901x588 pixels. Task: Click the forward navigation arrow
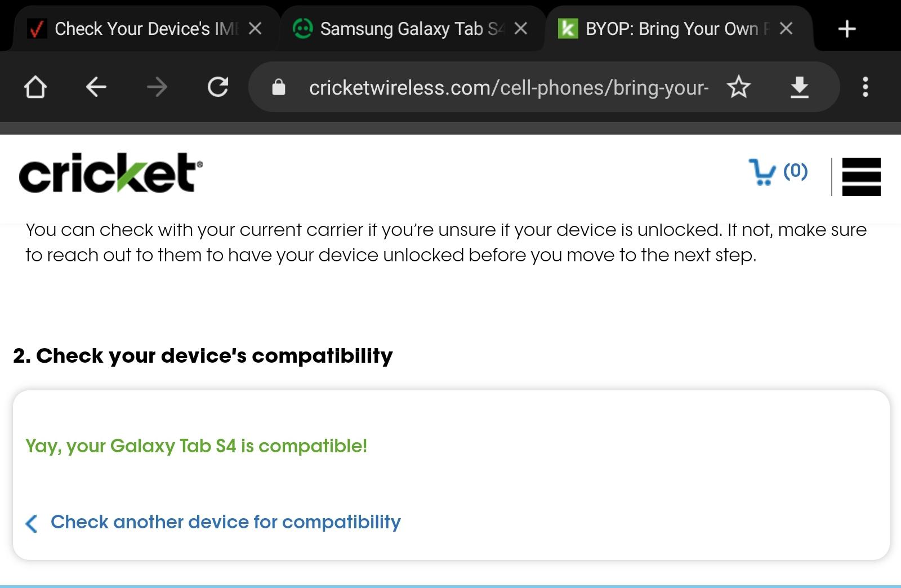[157, 87]
